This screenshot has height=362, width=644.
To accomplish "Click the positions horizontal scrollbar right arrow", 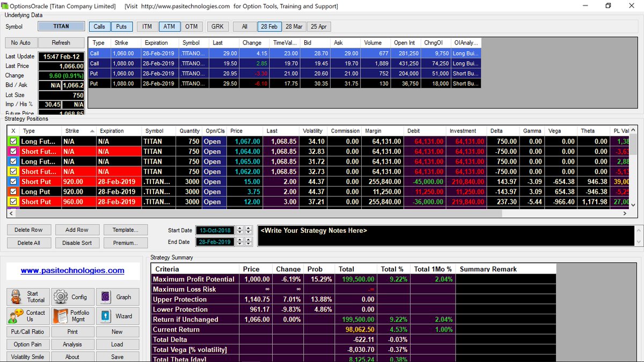I will (625, 213).
